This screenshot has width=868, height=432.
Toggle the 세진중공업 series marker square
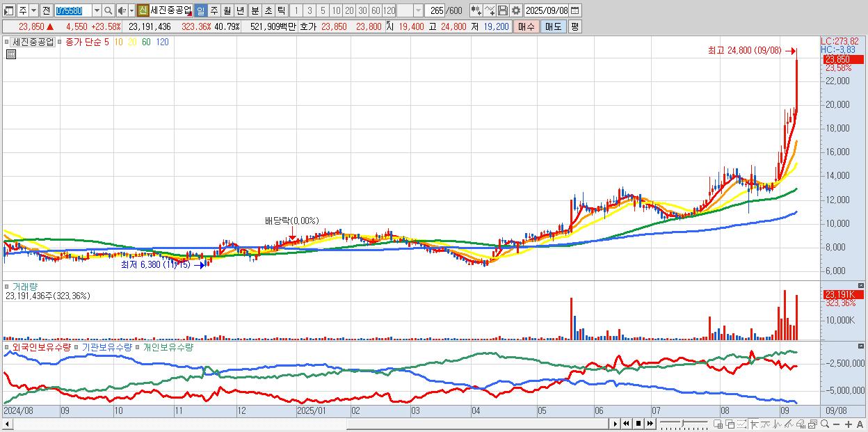(8, 42)
